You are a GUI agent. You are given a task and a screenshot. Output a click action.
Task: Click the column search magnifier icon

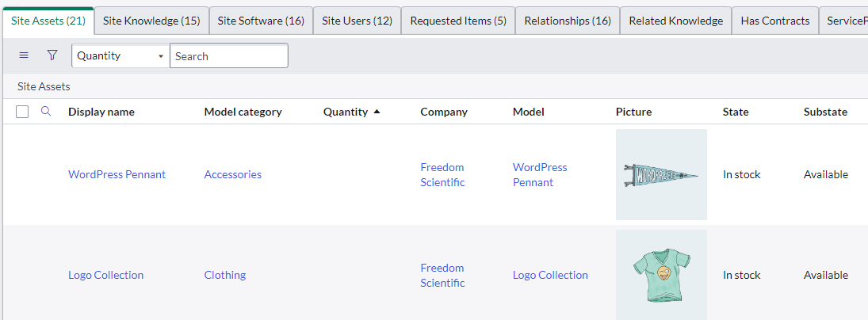coord(46,112)
